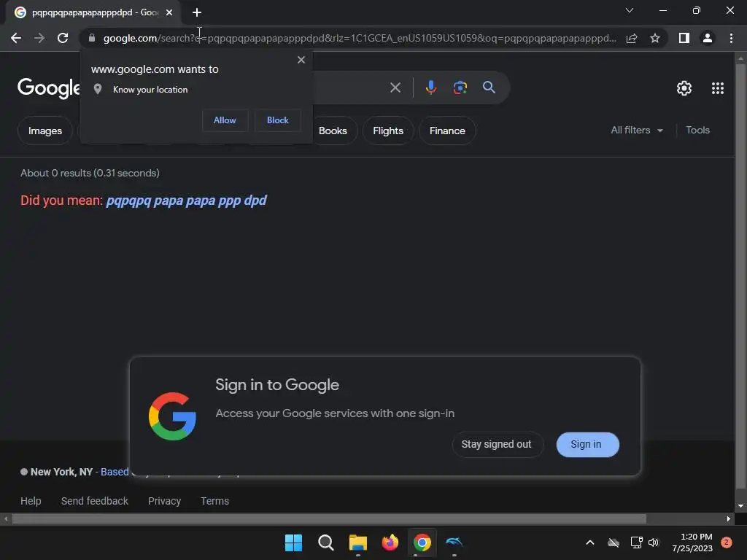This screenshot has height=560, width=747.
Task: Click the Sign in button
Action: (x=587, y=444)
